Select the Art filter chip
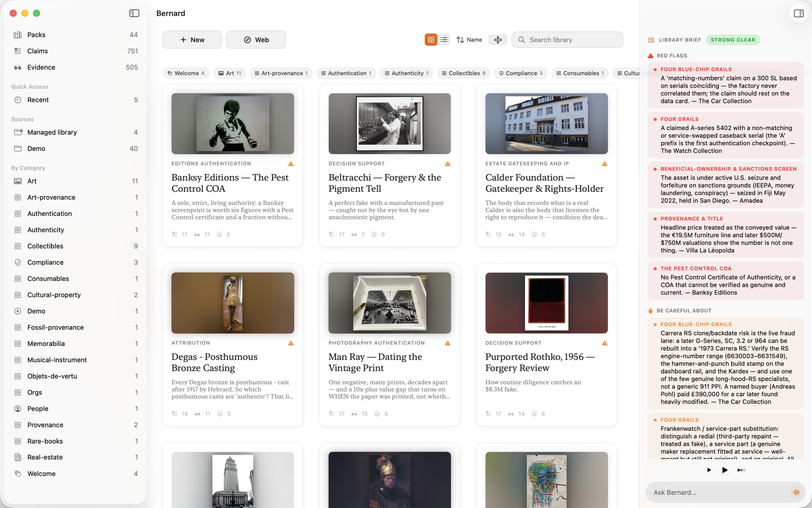Image resolution: width=812 pixels, height=508 pixels. coord(230,73)
